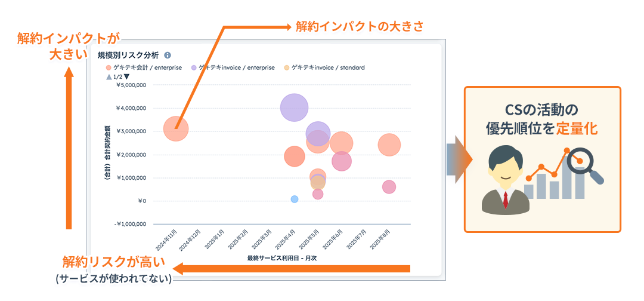Click the gray arrow pointing to CS panel
Viewport: 644px width, 301px height.
point(458,159)
